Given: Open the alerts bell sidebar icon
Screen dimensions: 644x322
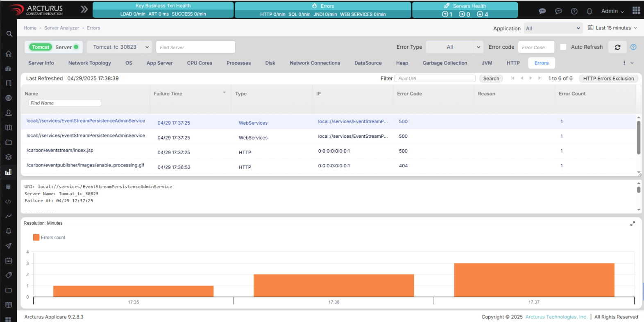Looking at the screenshot, I should (8, 231).
